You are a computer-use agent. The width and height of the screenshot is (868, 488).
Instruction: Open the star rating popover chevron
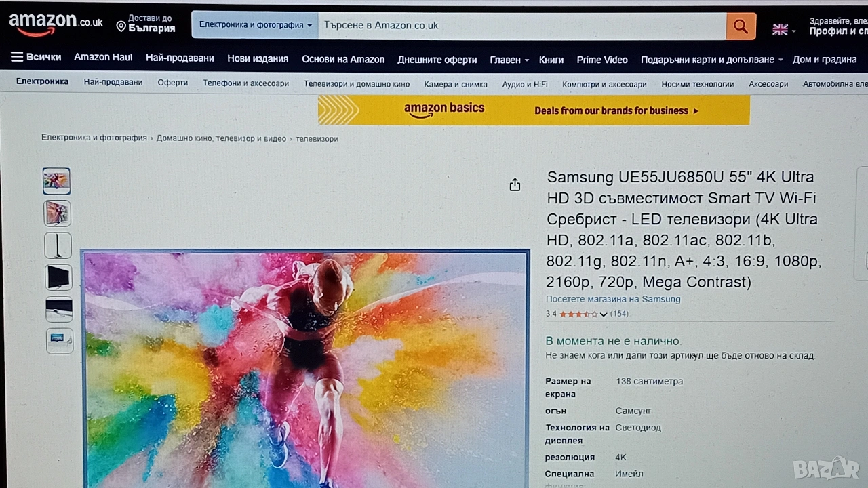tap(604, 314)
